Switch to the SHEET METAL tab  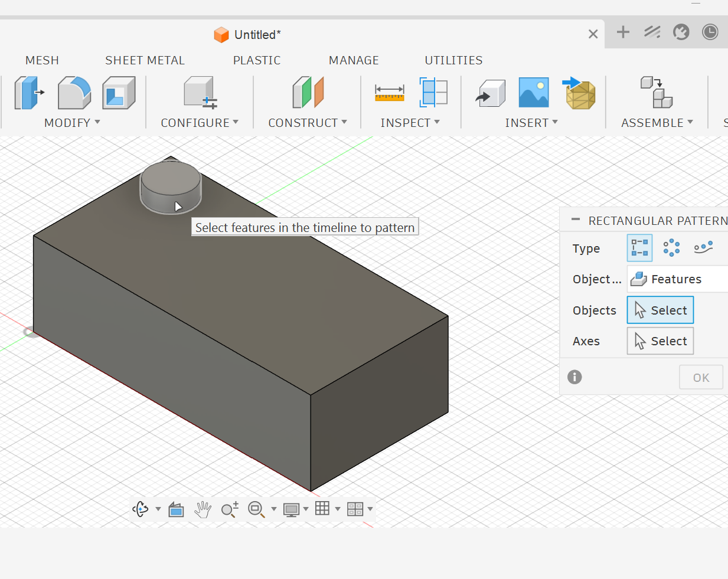click(145, 60)
